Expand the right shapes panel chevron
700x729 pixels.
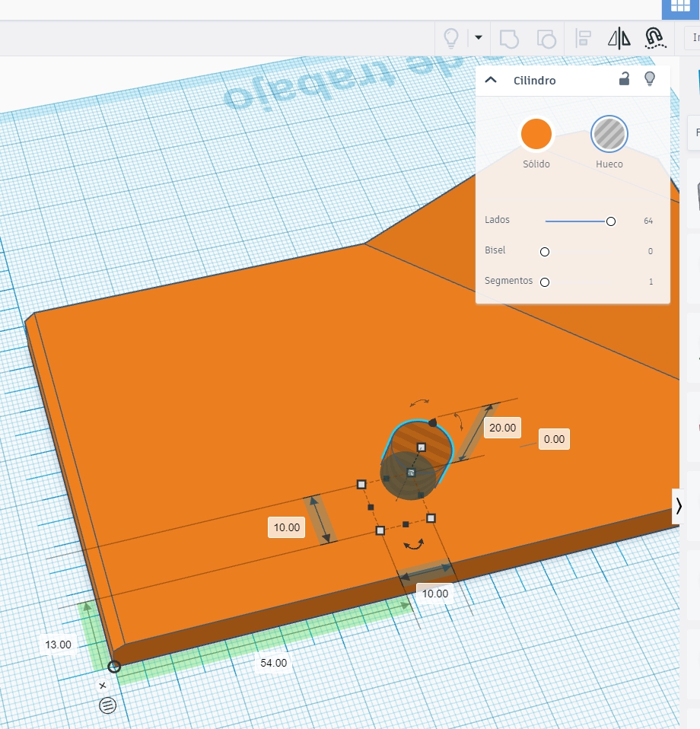[679, 505]
